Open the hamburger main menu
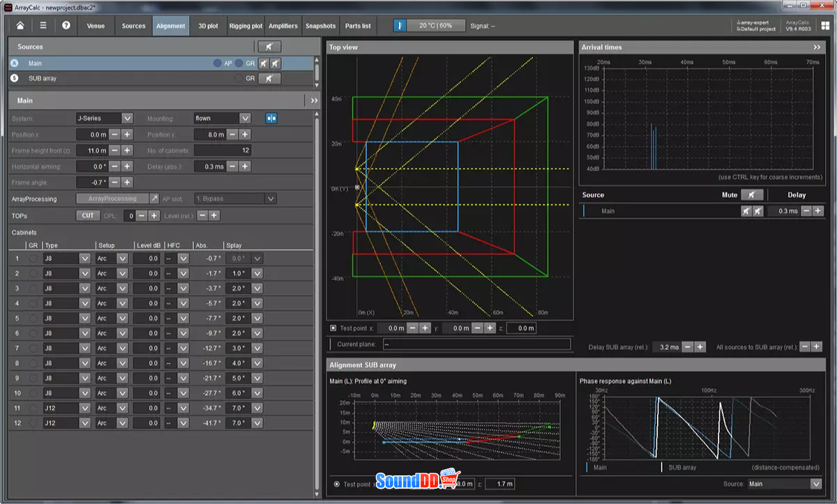 click(43, 26)
